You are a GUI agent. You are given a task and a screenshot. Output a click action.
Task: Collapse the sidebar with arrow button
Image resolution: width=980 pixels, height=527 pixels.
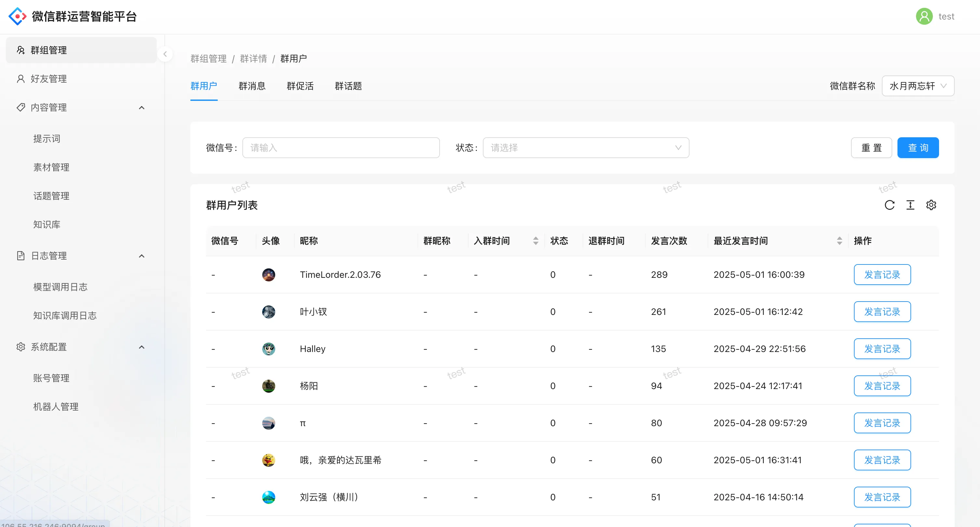point(165,54)
